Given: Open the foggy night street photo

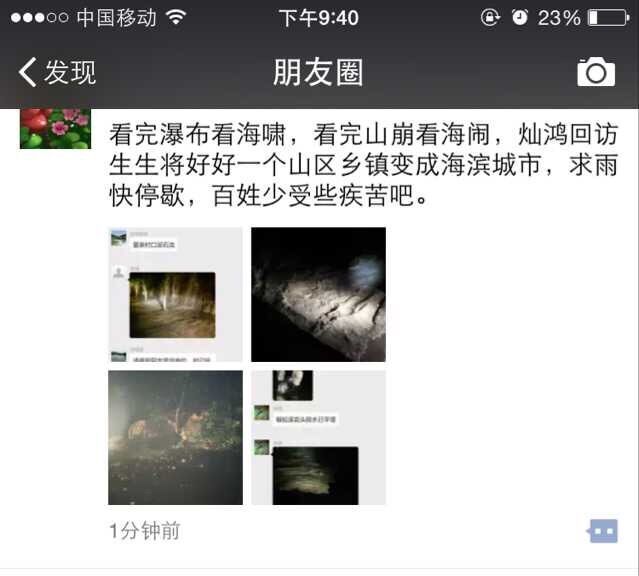Looking at the screenshot, I should click(x=175, y=437).
